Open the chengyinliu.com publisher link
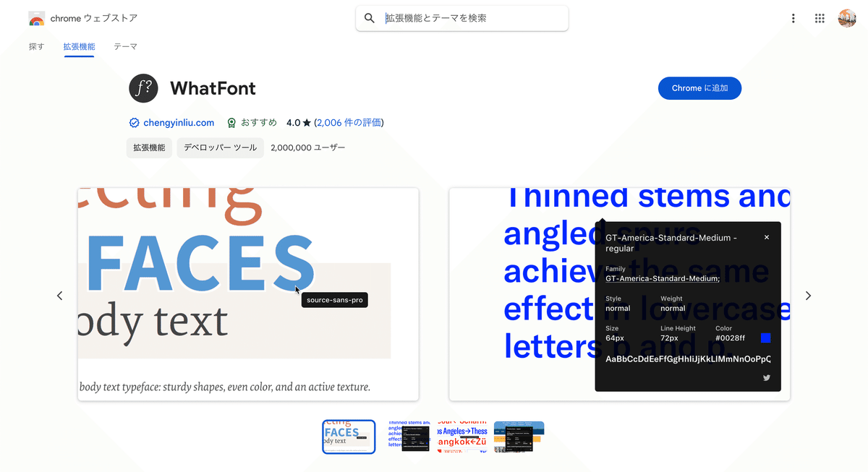 (x=179, y=123)
